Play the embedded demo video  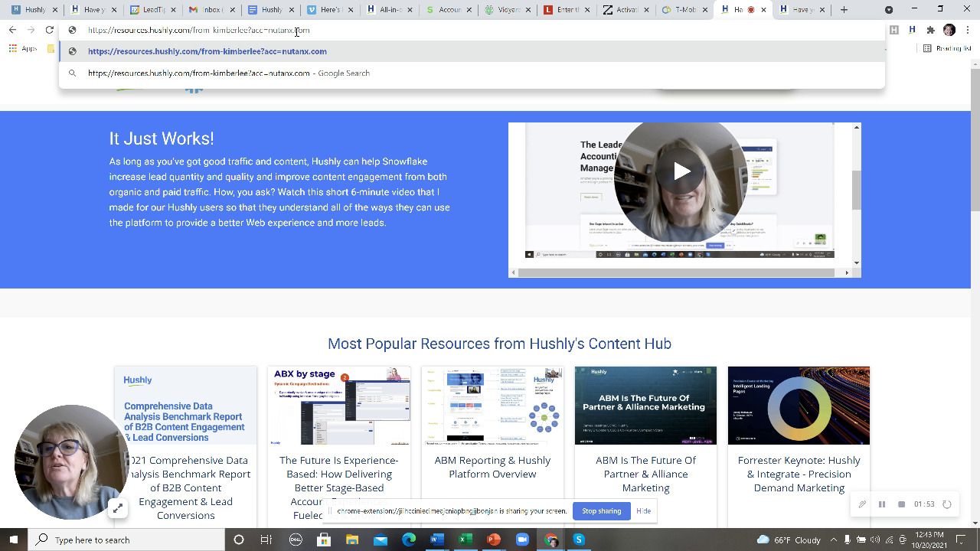[x=681, y=171]
